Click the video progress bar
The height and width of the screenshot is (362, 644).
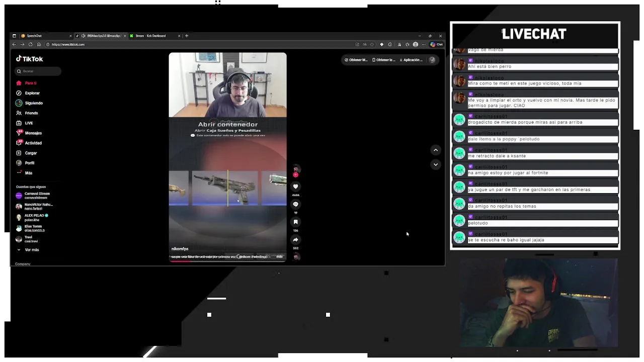pos(227,261)
